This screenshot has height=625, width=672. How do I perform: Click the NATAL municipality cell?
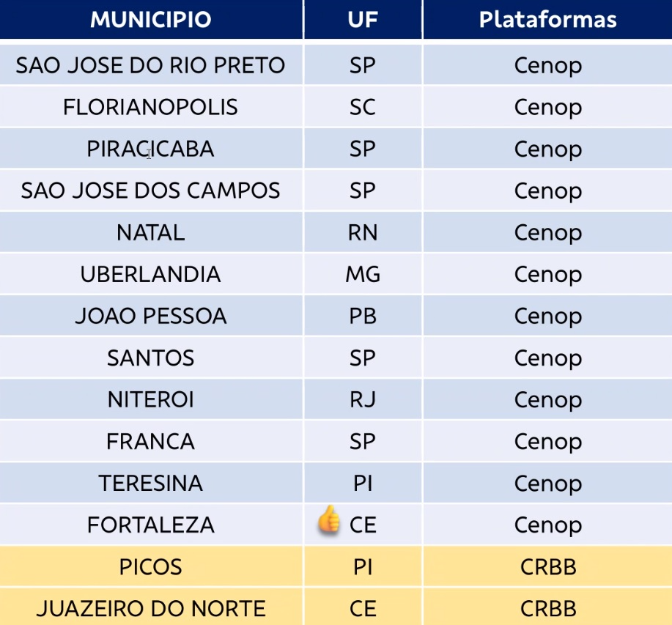[151, 232]
